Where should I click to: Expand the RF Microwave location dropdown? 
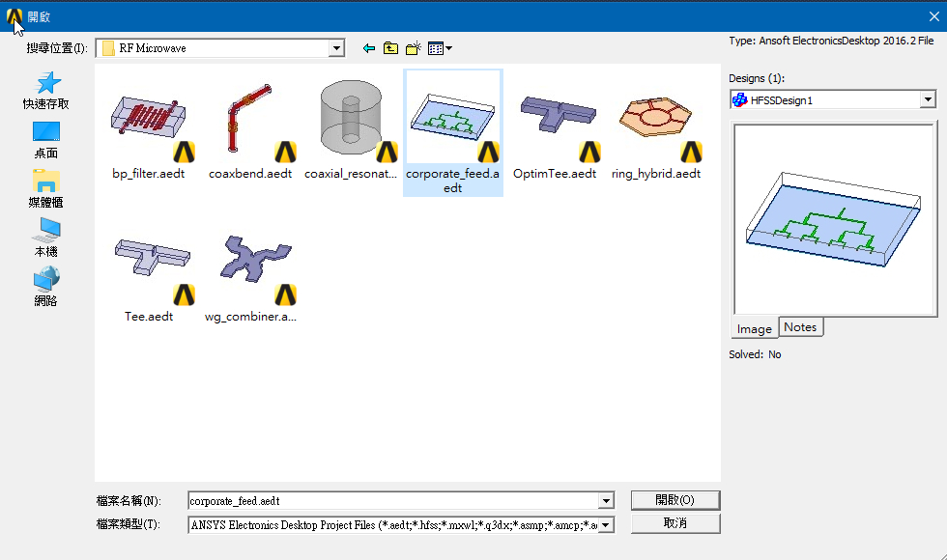tap(336, 48)
